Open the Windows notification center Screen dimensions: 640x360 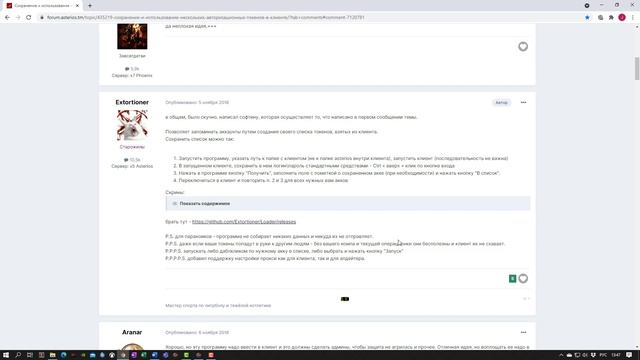[629, 355]
